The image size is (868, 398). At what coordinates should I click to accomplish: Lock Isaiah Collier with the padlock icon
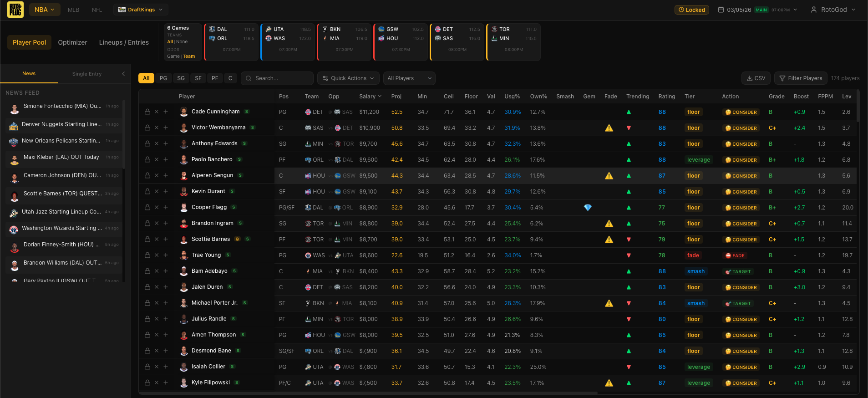pyautogui.click(x=147, y=367)
